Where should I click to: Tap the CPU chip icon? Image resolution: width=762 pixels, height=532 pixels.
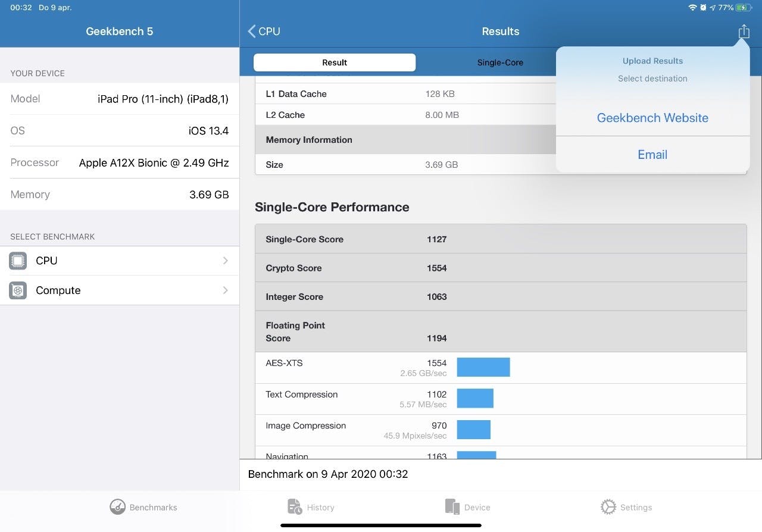(18, 261)
